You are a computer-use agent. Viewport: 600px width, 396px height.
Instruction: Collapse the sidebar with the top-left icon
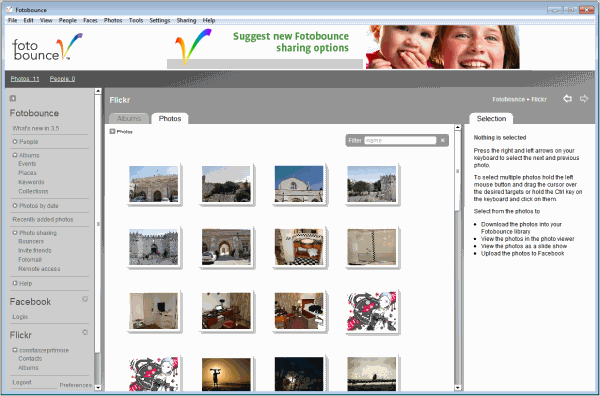[x=13, y=98]
